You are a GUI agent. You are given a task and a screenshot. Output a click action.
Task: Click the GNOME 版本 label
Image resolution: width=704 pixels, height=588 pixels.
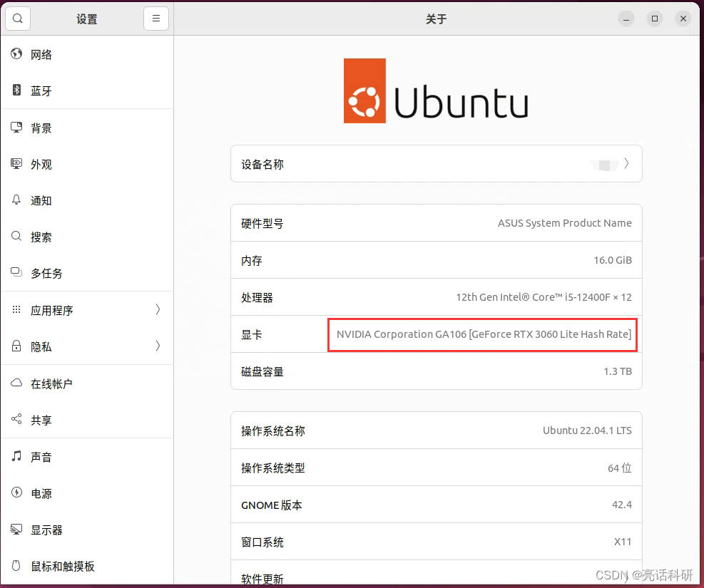click(x=271, y=505)
